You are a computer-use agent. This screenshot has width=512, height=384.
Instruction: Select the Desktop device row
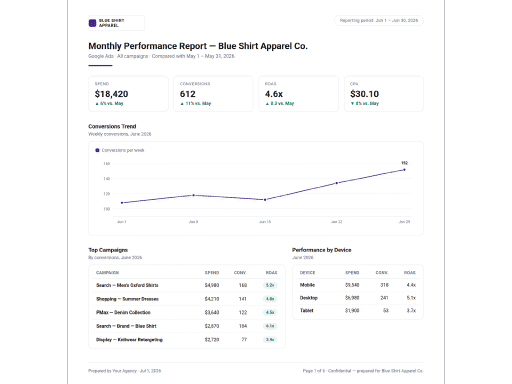point(358,298)
